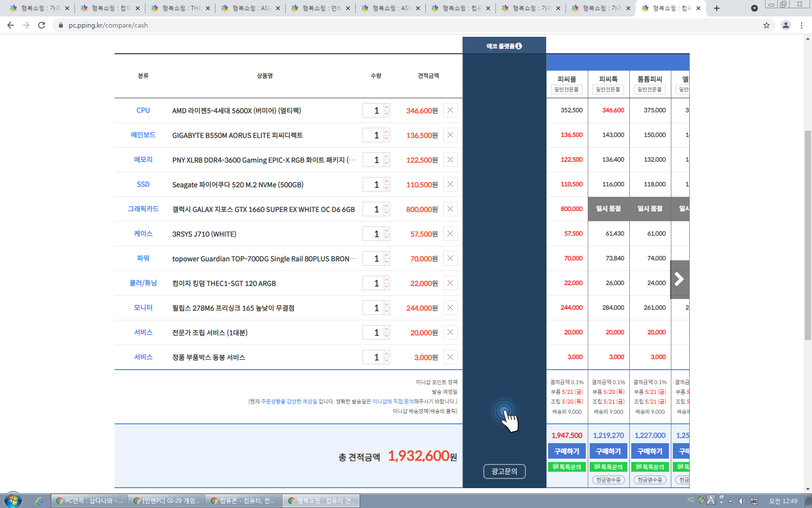
Task: Remove the 그래픽카드 row with its X icon
Action: (450, 209)
